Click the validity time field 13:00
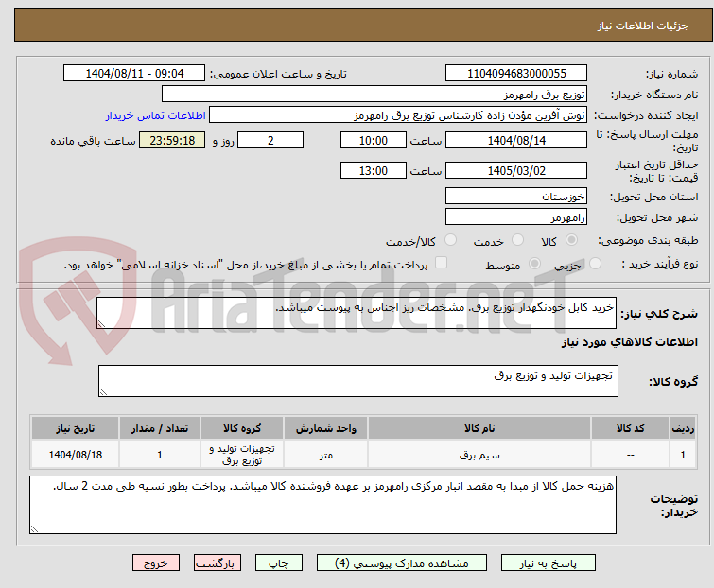 [x=374, y=171]
